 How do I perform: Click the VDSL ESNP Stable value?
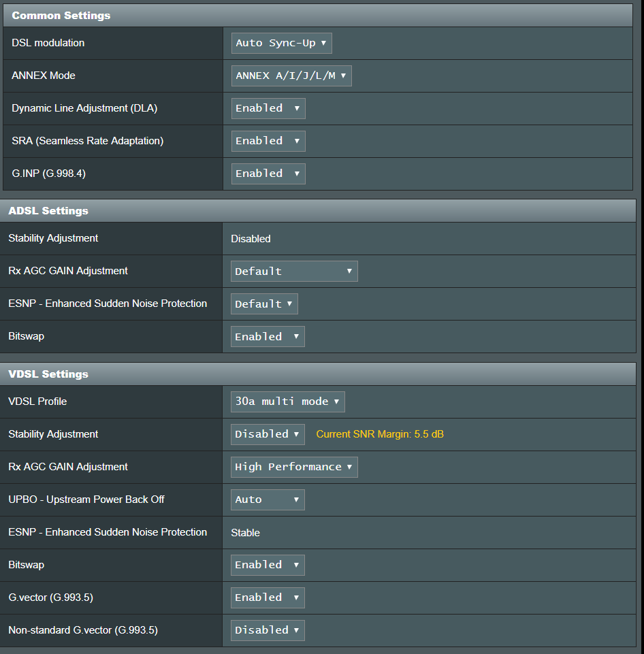pos(245,533)
